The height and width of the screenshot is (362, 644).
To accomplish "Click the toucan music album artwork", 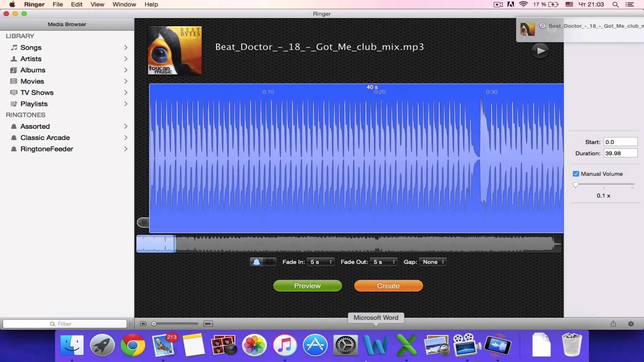I will click(x=175, y=50).
